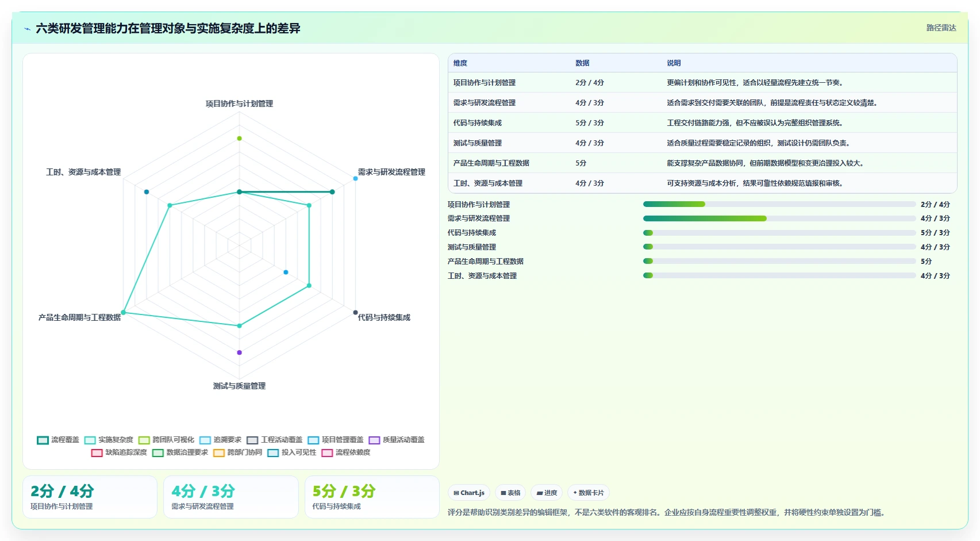Toggle the 工程活动覆盖 legend entry

pos(275,440)
